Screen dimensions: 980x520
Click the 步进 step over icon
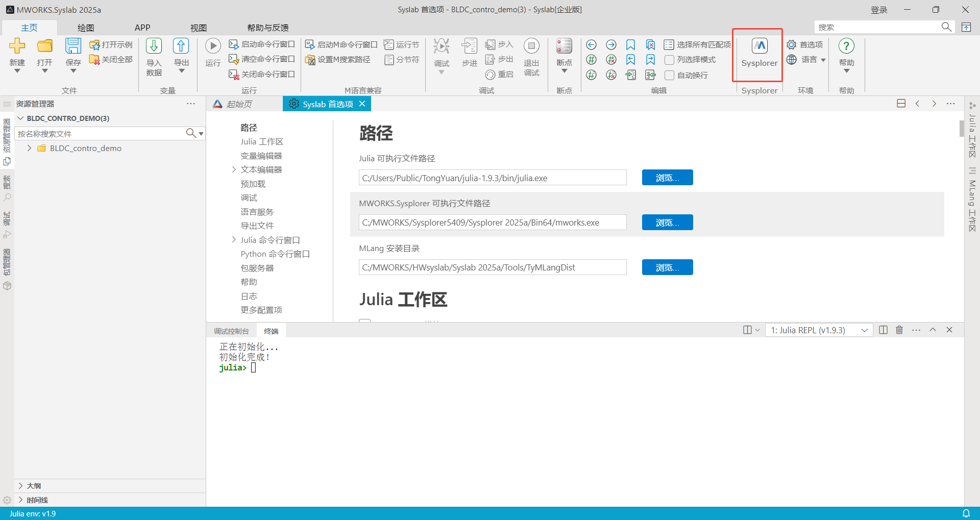(x=469, y=46)
